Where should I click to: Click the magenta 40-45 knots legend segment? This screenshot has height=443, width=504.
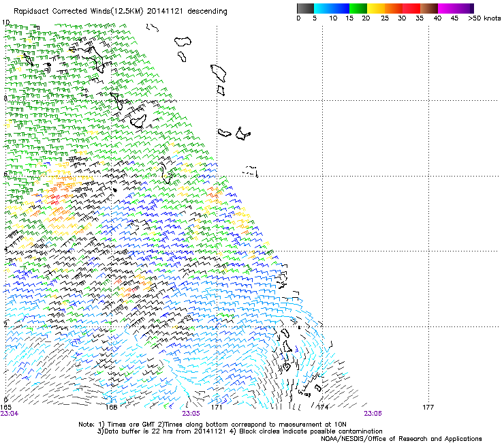(447, 8)
